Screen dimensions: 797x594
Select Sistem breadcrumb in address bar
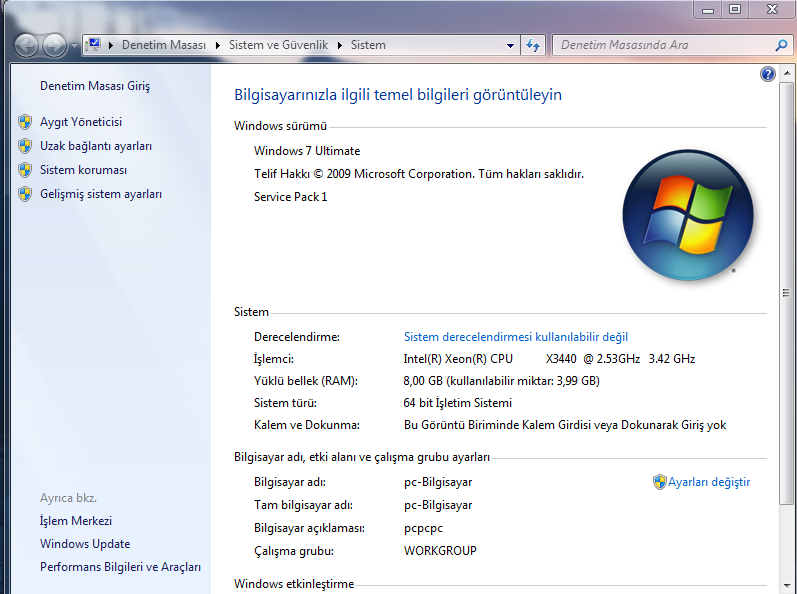(x=368, y=45)
